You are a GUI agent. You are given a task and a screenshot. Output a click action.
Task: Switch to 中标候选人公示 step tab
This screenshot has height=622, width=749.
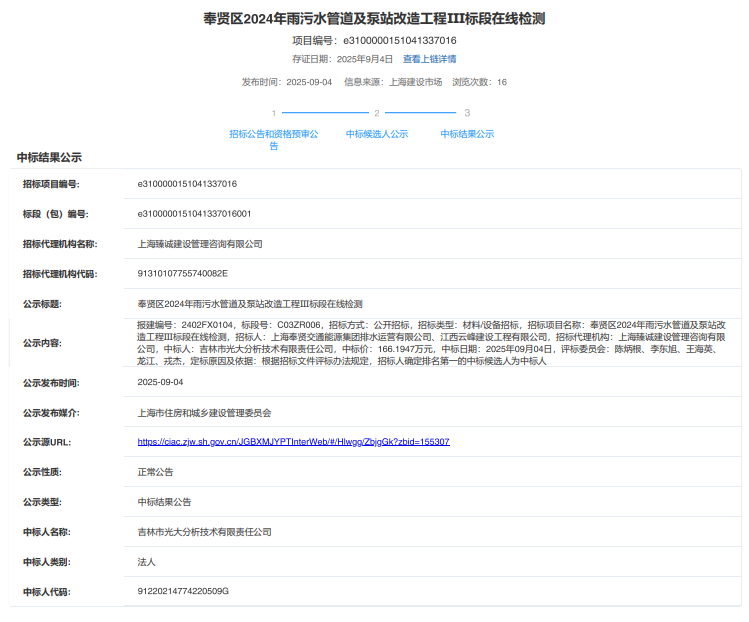[377, 133]
